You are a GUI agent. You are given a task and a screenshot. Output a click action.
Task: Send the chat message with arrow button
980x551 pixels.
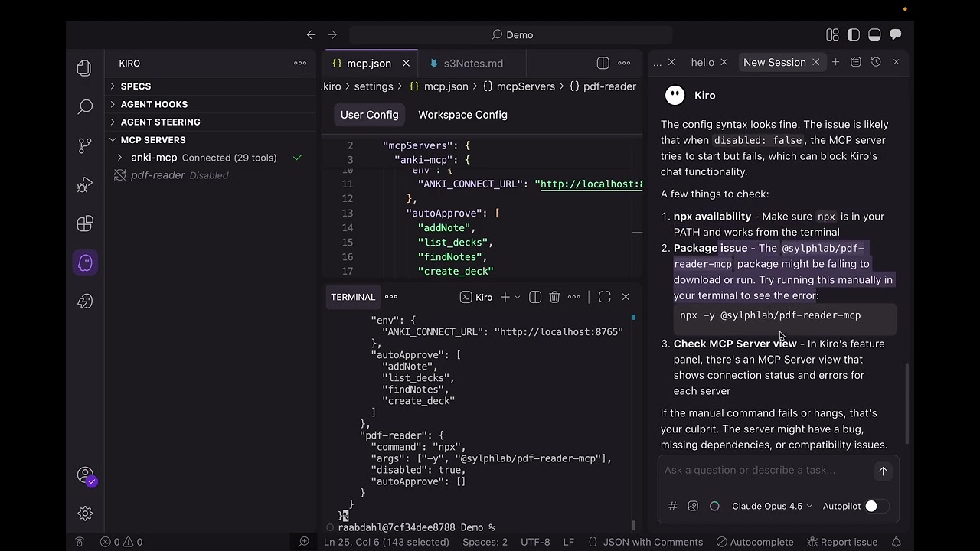click(x=883, y=471)
